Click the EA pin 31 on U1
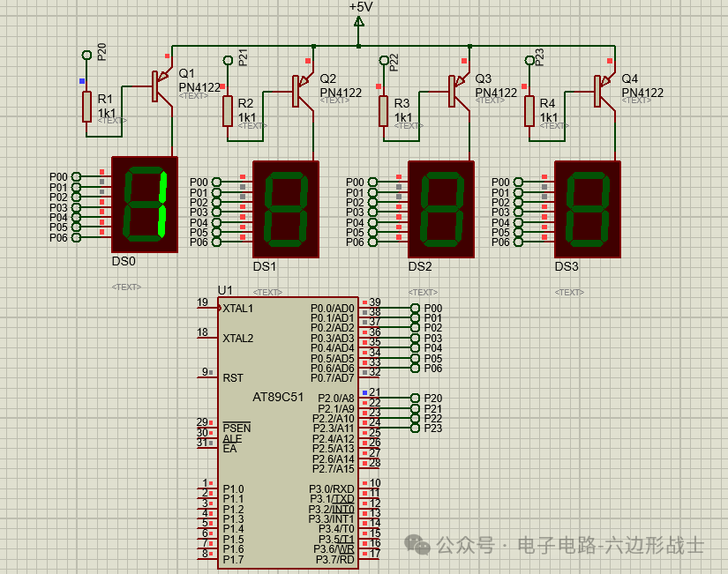This screenshot has width=728, height=574. 207,447
